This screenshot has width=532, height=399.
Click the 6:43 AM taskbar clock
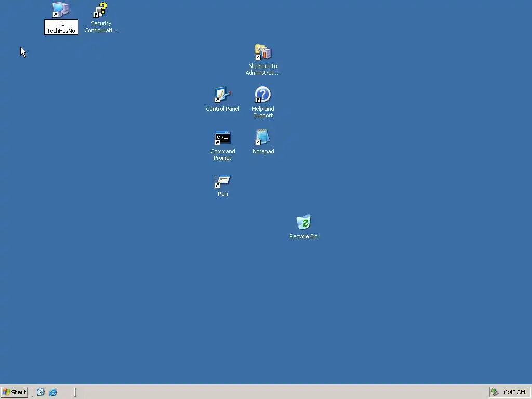(x=514, y=393)
